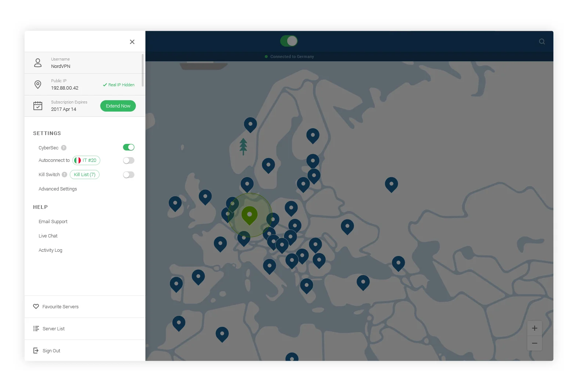The image size is (578, 392).
Task: Open the IT #20 autoconnect server selector
Action: pyautogui.click(x=86, y=160)
